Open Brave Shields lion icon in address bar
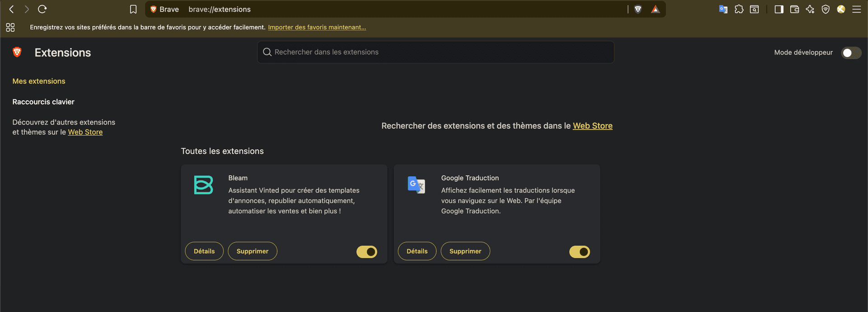 (x=638, y=9)
